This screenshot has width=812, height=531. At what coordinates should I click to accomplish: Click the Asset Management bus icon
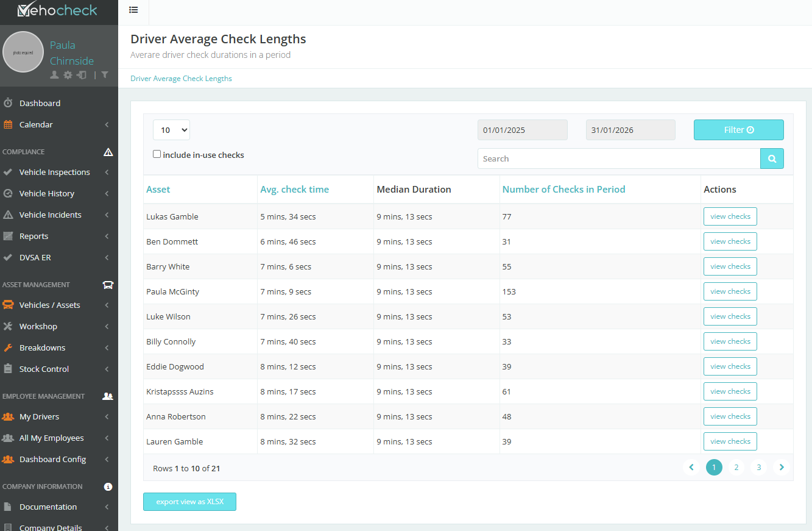[x=108, y=285]
